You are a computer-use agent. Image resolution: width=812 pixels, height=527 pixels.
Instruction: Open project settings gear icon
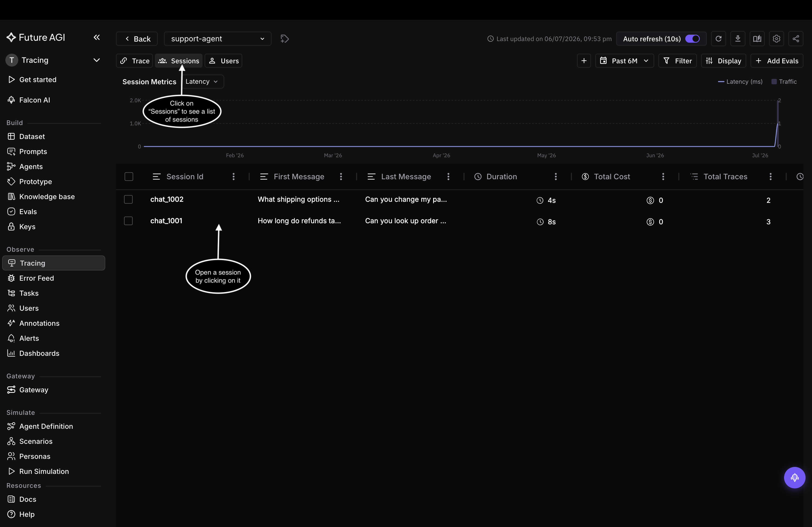coord(777,39)
